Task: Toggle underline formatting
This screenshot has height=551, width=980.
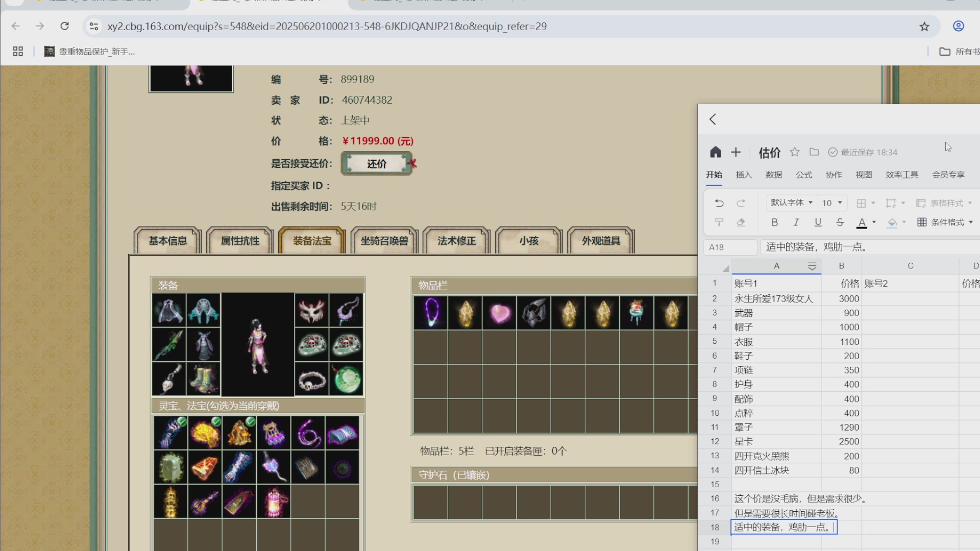Action: pyautogui.click(x=818, y=222)
